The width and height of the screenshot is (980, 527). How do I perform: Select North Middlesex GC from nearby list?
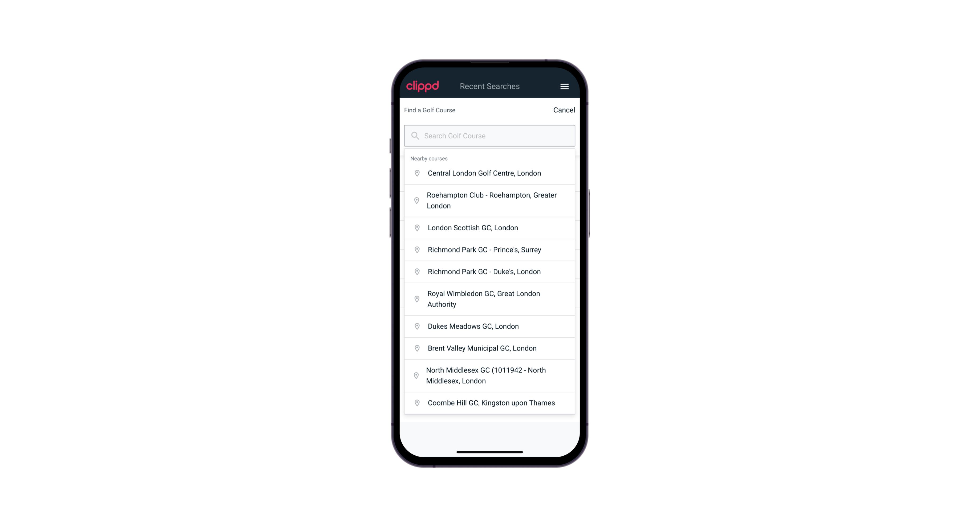(x=490, y=376)
